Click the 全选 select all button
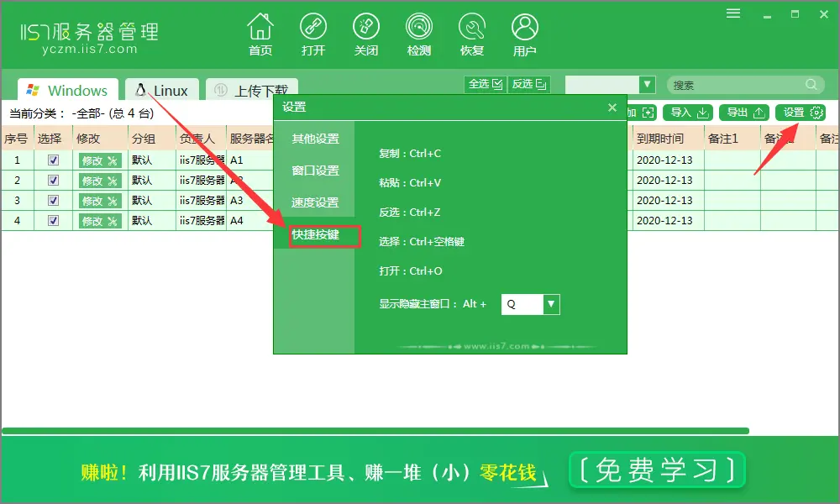The height and width of the screenshot is (504, 840). pos(486,84)
